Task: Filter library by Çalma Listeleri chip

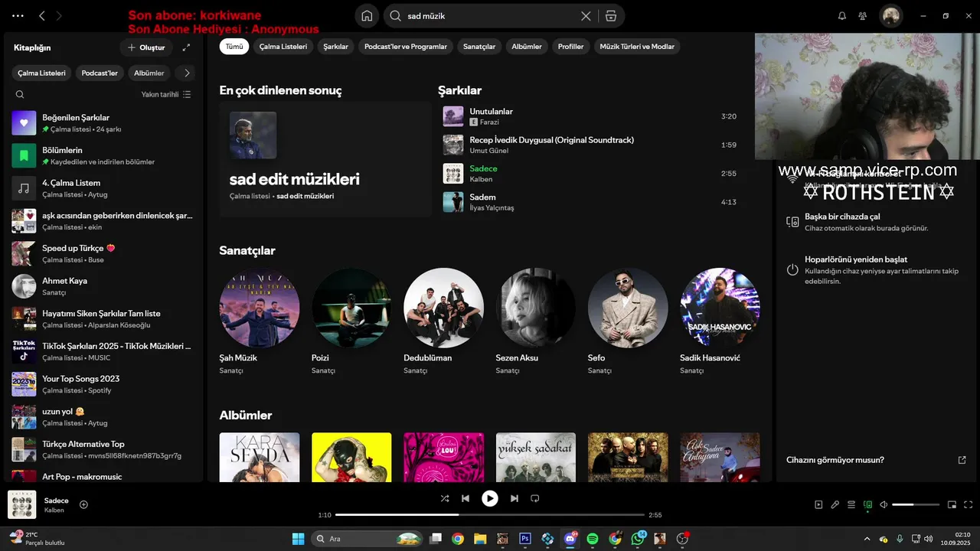Action: pyautogui.click(x=41, y=73)
